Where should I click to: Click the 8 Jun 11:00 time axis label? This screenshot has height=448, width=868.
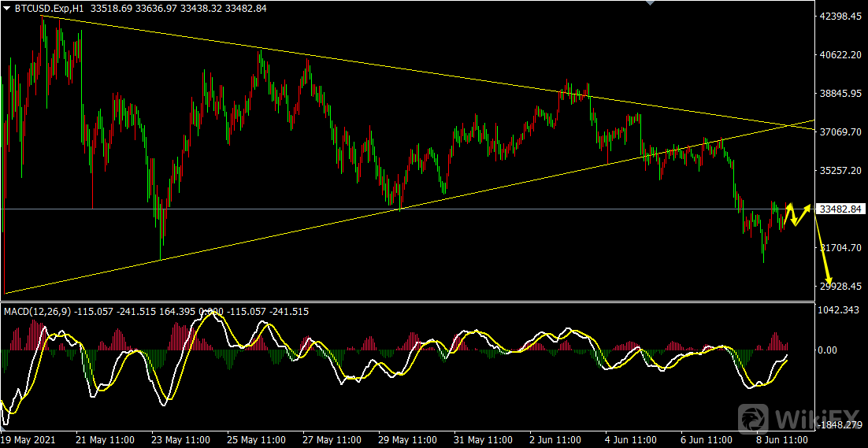point(782,439)
